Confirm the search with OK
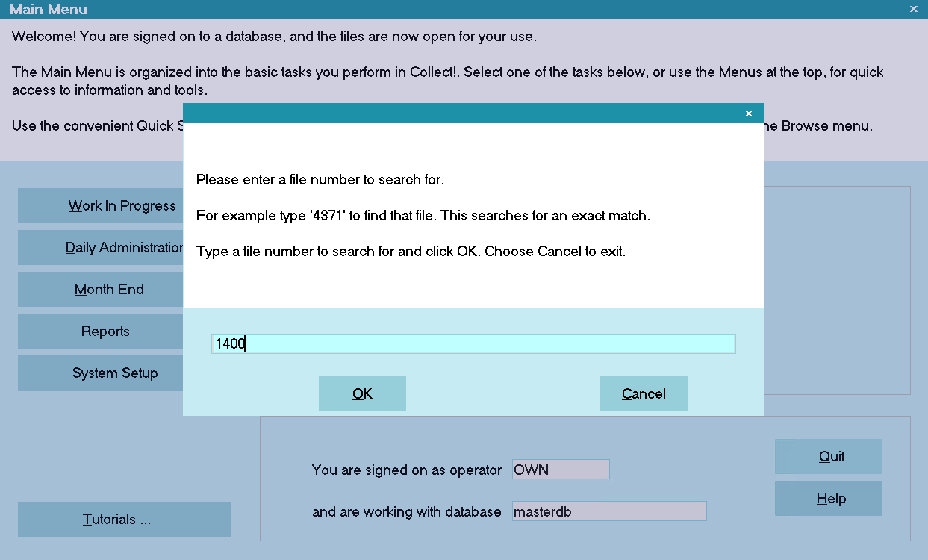 362,393
